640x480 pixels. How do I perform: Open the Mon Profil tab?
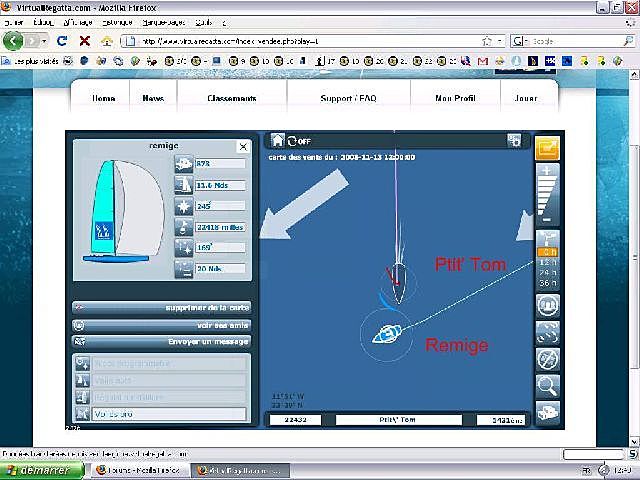pyautogui.click(x=455, y=98)
